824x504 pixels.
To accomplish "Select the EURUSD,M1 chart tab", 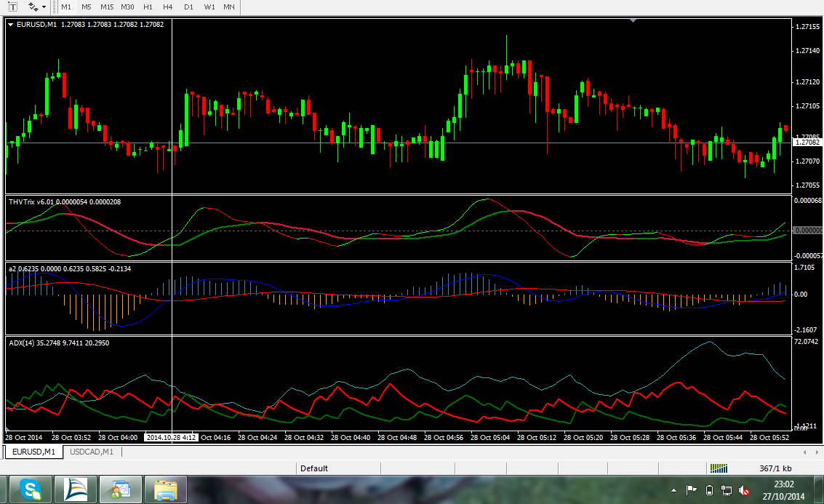I will [33, 452].
